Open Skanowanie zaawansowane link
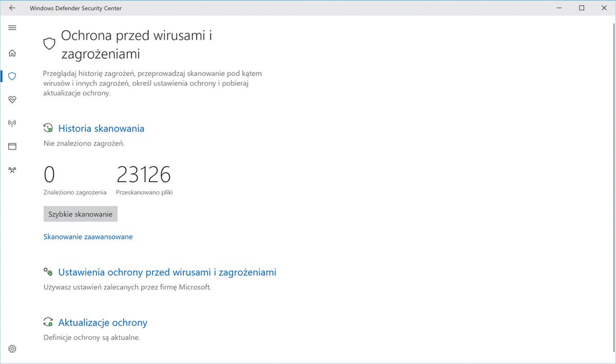 tap(88, 237)
